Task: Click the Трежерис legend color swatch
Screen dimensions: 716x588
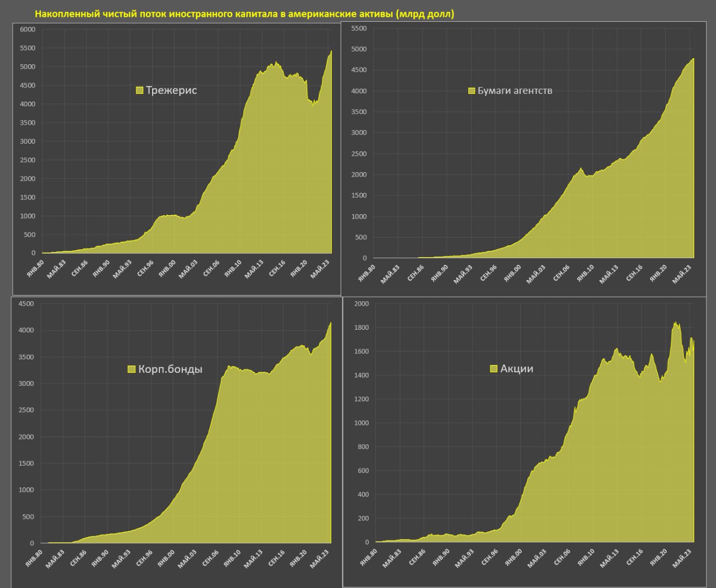Action: (140, 91)
